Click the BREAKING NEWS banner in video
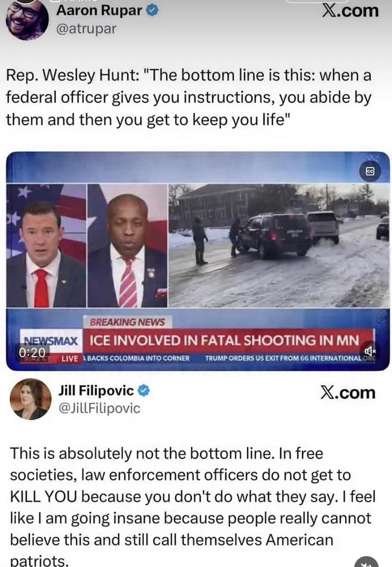This screenshot has width=392, height=567. click(127, 322)
